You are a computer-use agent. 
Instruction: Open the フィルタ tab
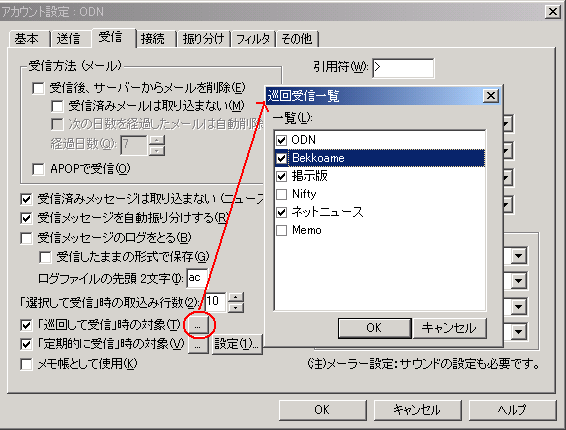coord(253,39)
